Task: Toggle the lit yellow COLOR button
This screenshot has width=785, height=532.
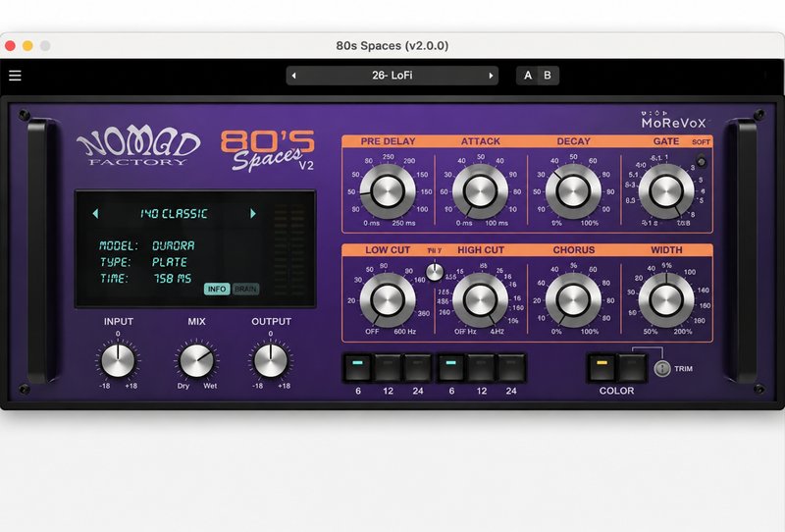Action: pyautogui.click(x=602, y=368)
